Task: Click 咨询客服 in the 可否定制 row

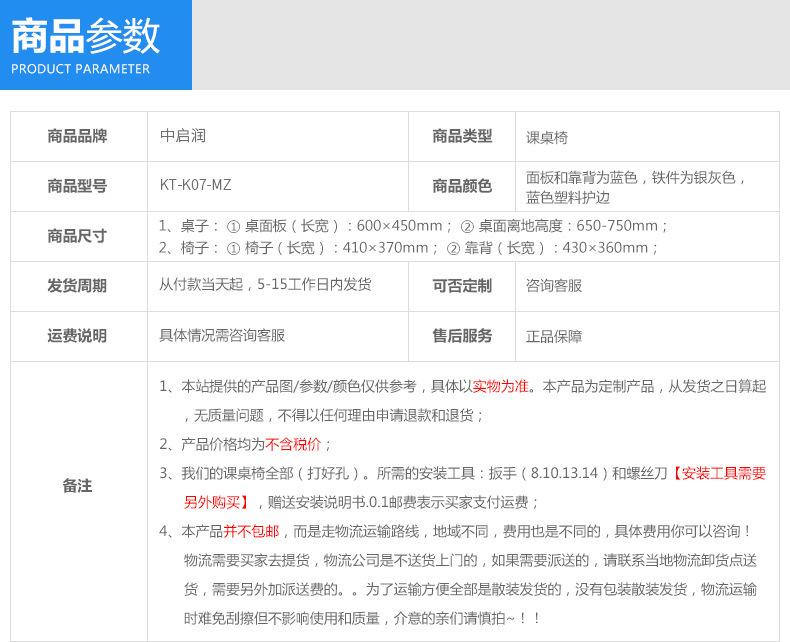Action: (554, 286)
